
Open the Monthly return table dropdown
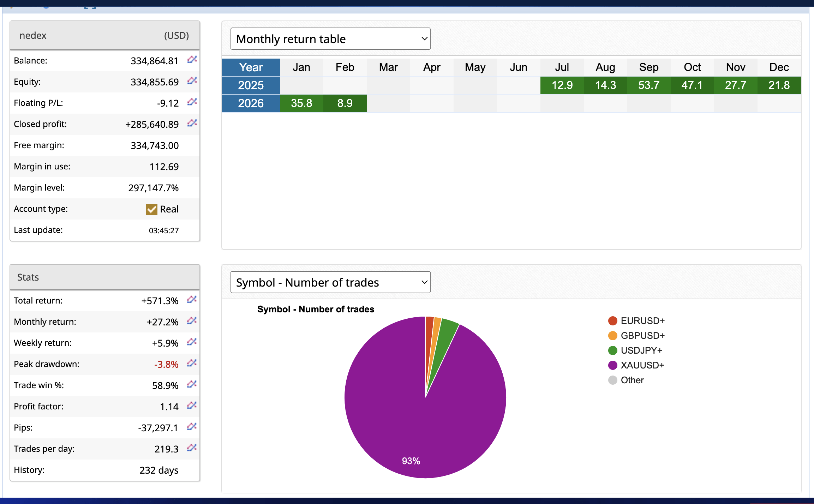pos(330,39)
